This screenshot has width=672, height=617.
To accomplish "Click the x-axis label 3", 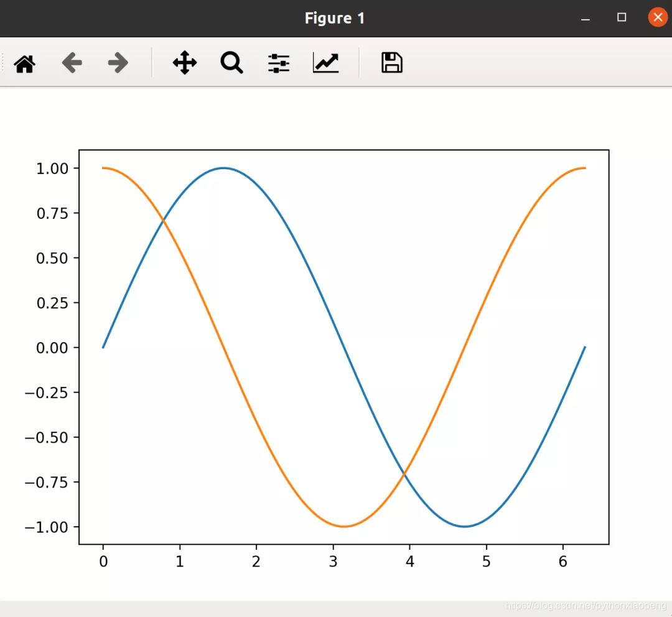I will pos(333,561).
